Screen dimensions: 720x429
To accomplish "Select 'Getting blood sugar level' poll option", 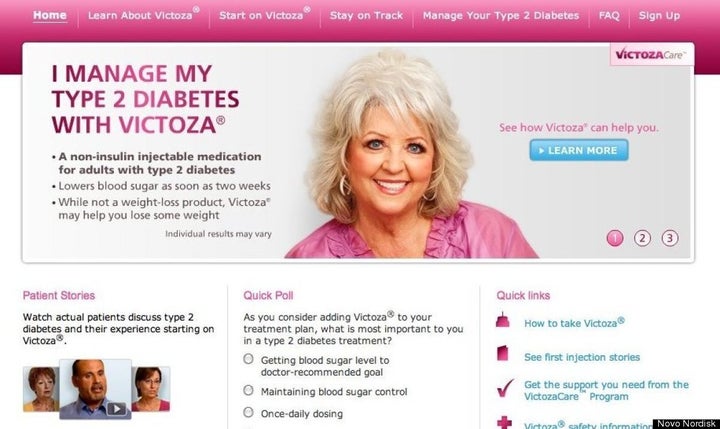I will (248, 359).
